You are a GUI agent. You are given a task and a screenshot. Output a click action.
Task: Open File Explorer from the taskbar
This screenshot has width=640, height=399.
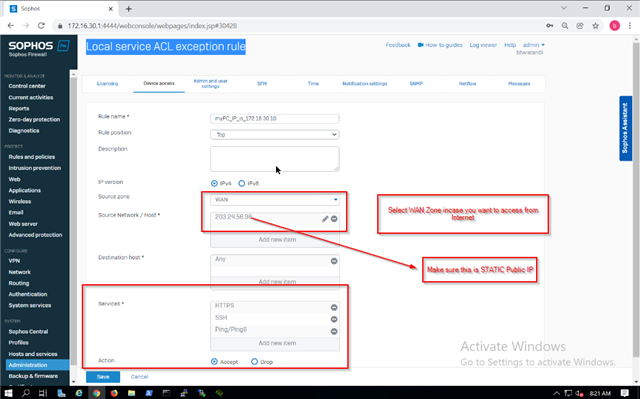tap(131, 393)
